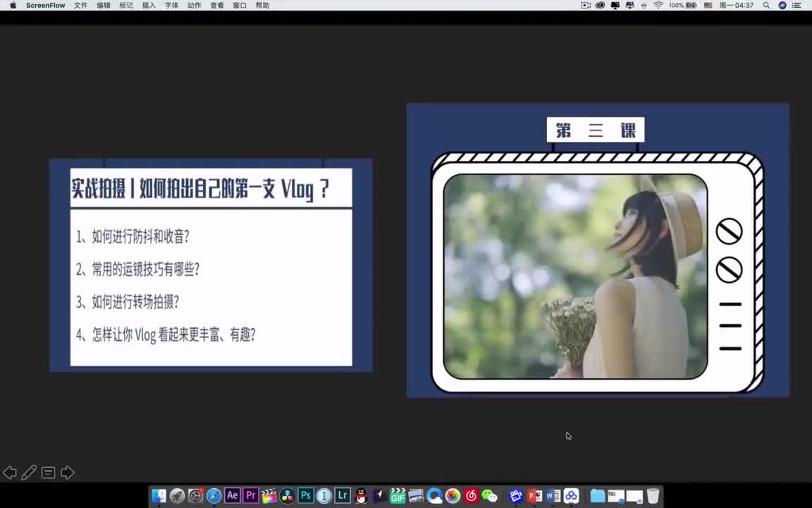Image resolution: width=812 pixels, height=508 pixels.
Task: Open QQ penguin icon in dock
Action: [361, 496]
